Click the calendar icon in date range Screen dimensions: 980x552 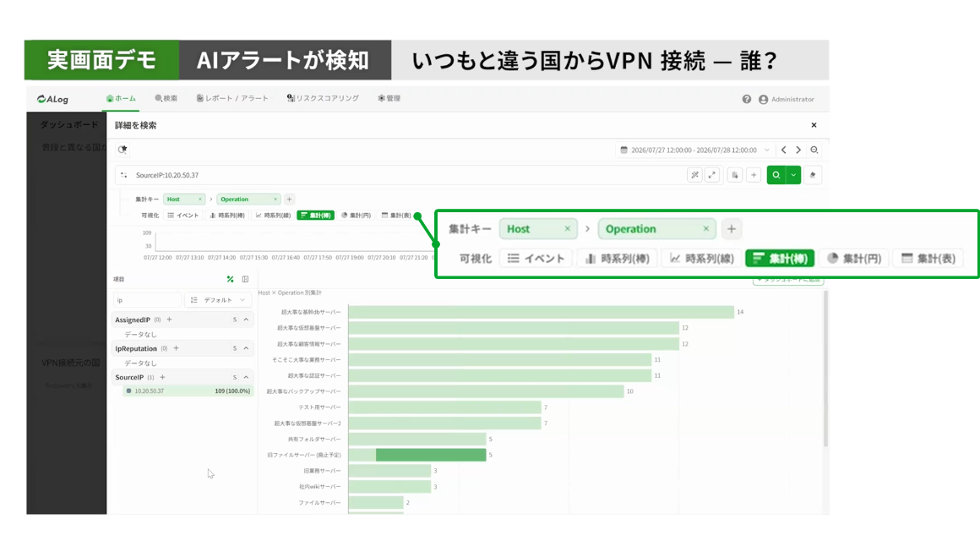point(623,150)
